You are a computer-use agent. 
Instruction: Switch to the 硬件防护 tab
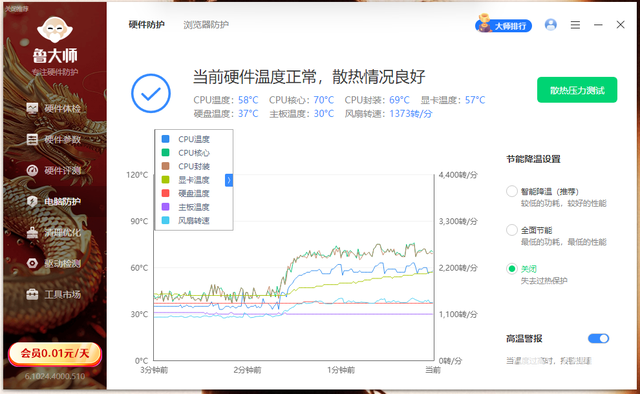(x=147, y=25)
